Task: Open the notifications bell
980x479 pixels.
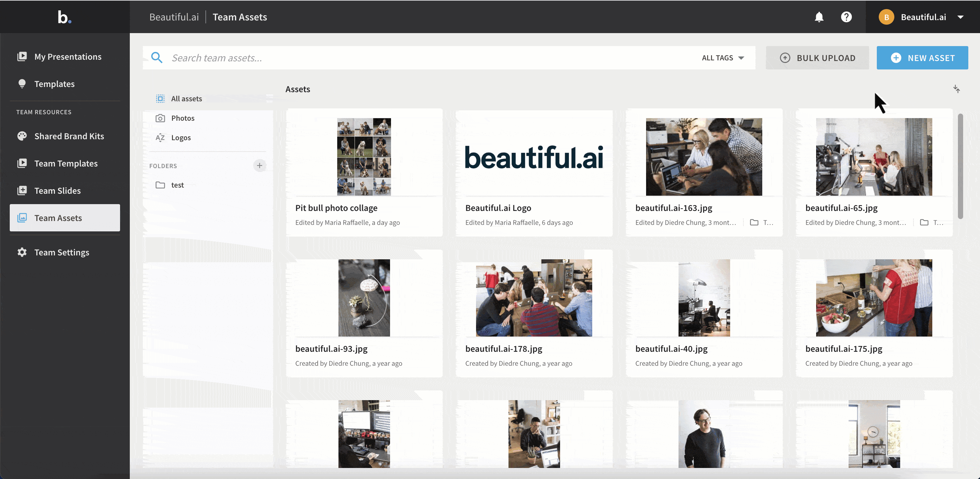Action: 819,17
